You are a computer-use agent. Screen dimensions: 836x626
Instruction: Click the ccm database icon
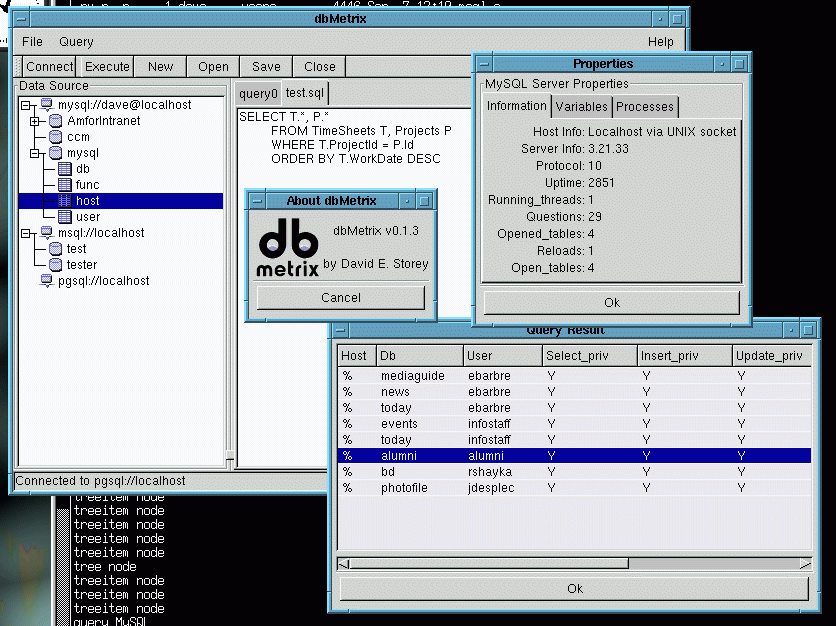click(55, 137)
